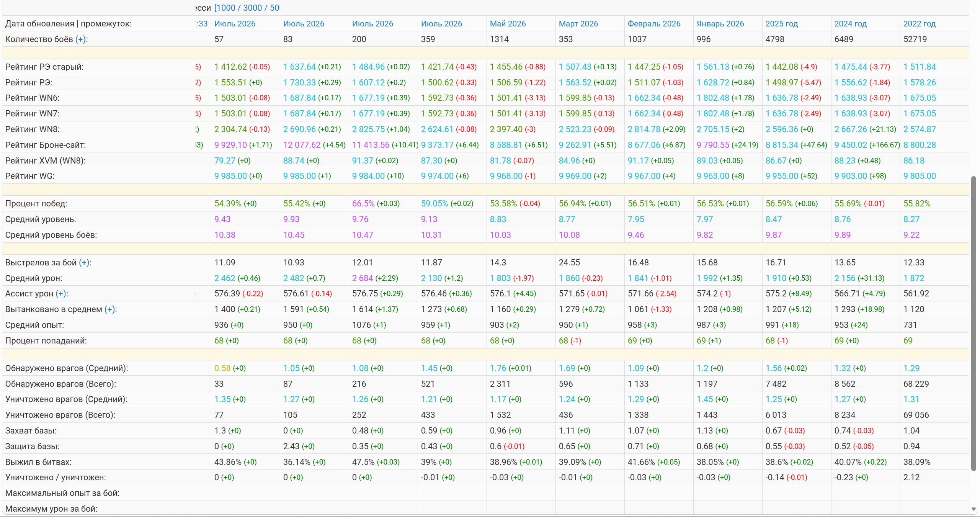Image resolution: width=980 pixels, height=517 pixels.
Task: Open the Январь 2026 period link
Action: pyautogui.click(x=720, y=23)
